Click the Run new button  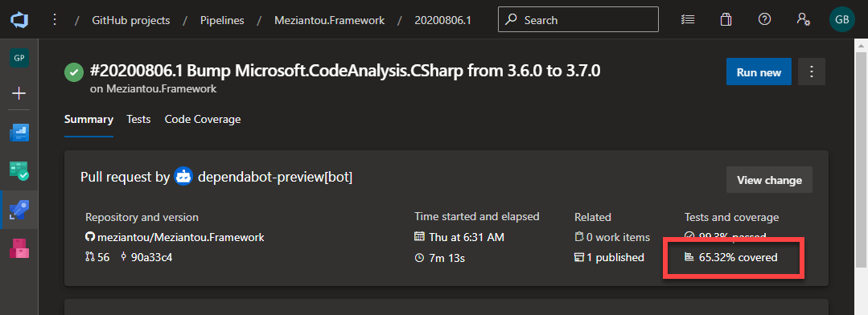point(759,72)
